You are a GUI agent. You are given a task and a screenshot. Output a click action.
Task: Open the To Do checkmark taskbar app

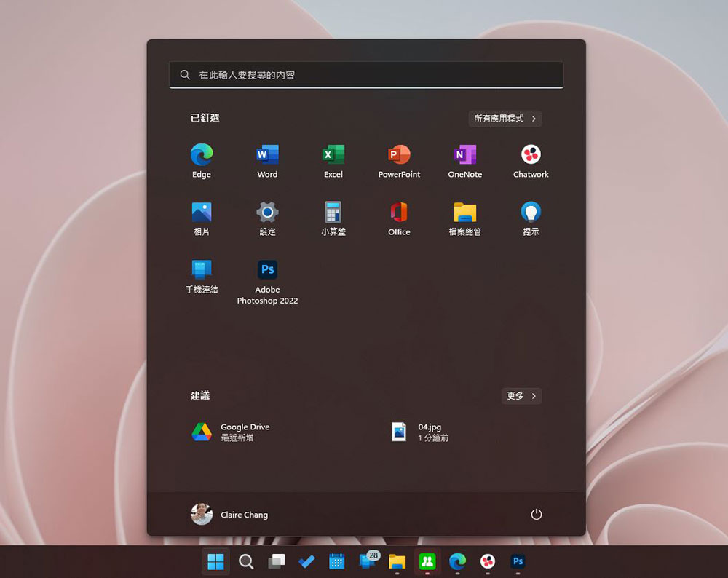coord(306,562)
